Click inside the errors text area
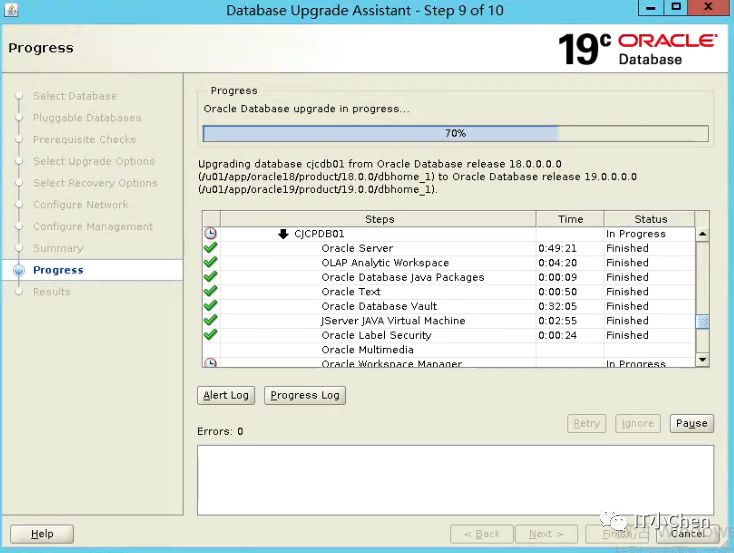 click(455, 480)
